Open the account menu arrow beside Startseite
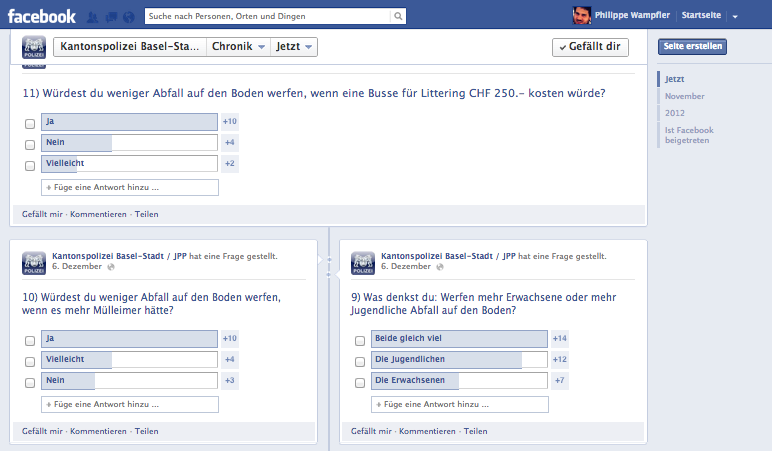The image size is (772, 451). click(735, 17)
